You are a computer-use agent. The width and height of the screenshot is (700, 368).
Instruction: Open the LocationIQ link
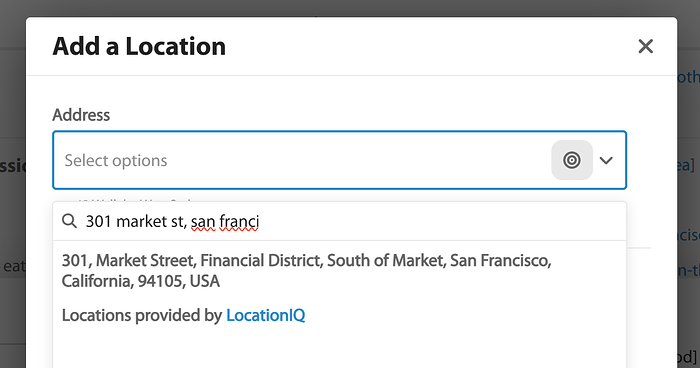(266, 315)
